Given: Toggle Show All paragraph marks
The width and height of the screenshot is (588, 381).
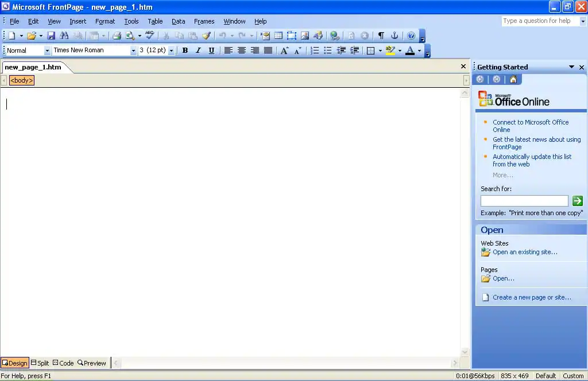Looking at the screenshot, I should (x=381, y=36).
